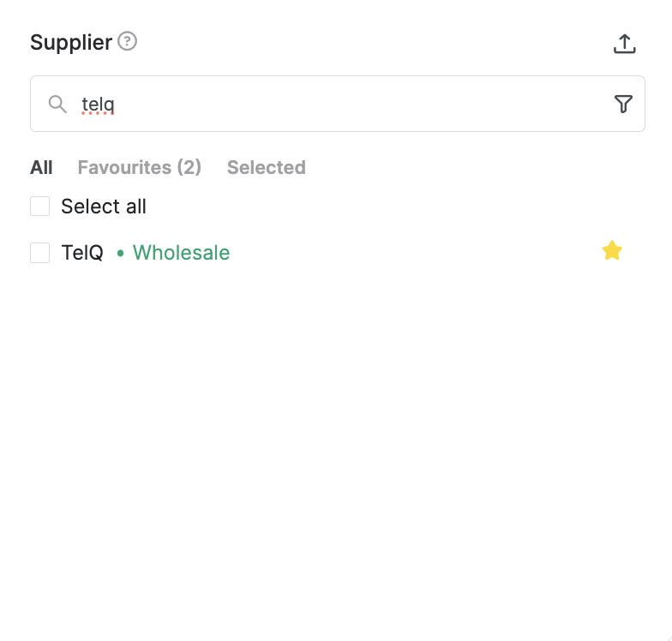The width and height of the screenshot is (672, 641).
Task: Show the Selected tab
Action: [x=266, y=168]
